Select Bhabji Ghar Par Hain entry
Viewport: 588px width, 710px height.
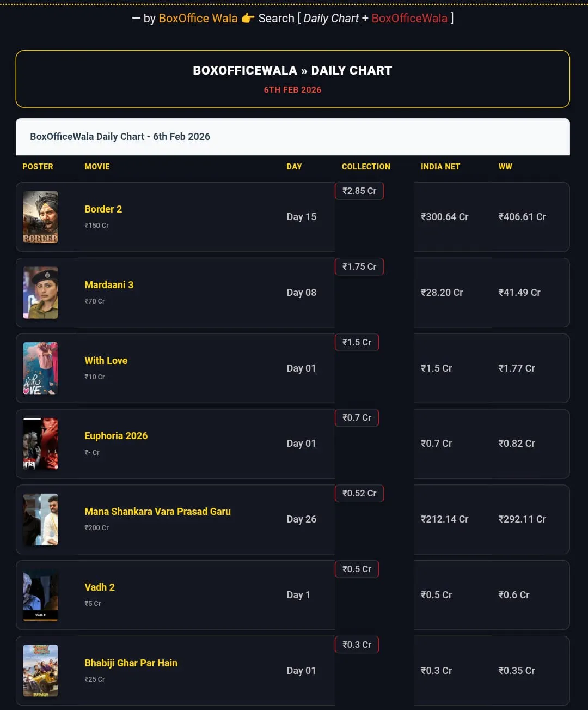tap(131, 663)
